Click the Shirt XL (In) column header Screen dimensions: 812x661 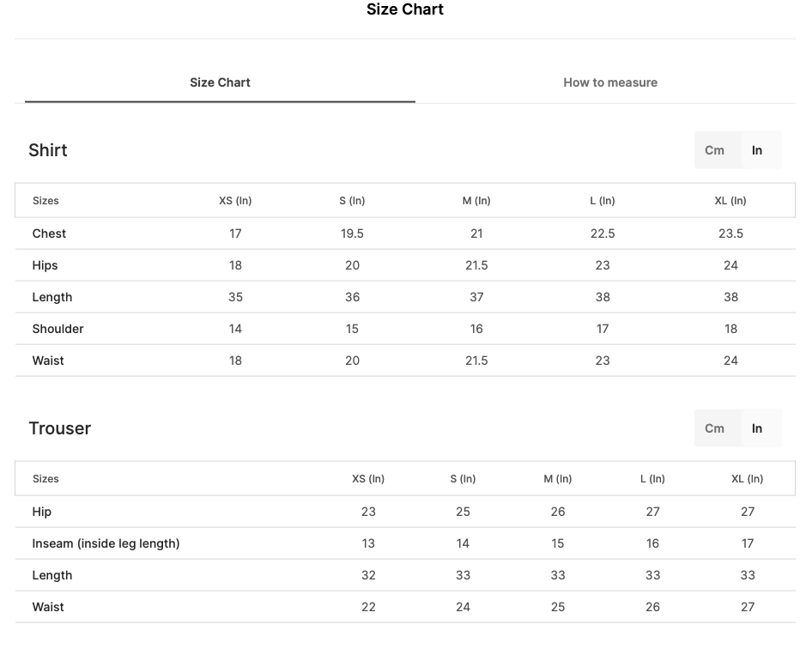tap(730, 201)
